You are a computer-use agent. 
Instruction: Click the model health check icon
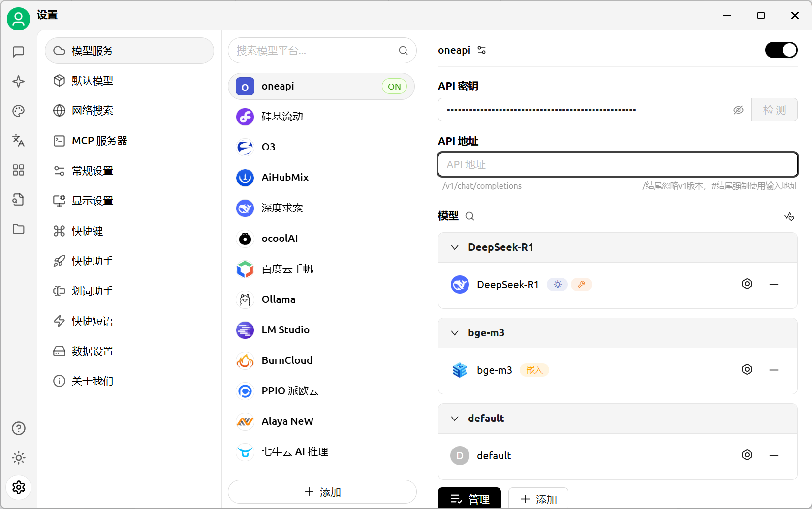coord(789,216)
